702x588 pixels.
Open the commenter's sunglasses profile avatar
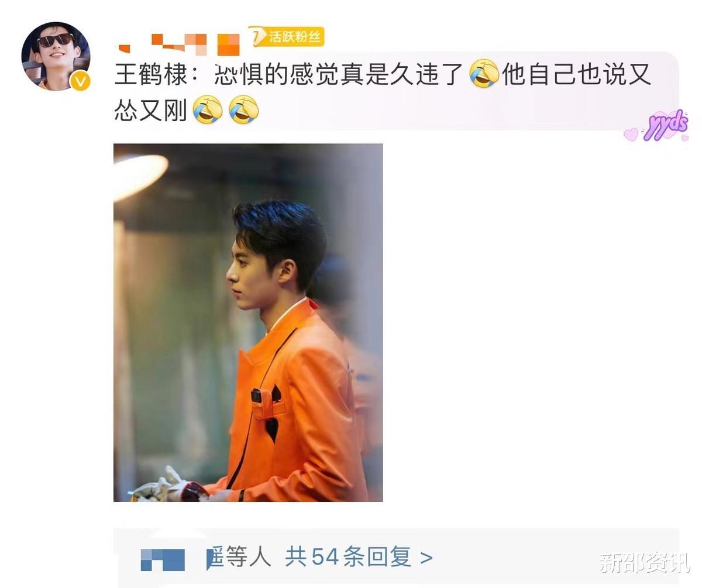coord(55,56)
